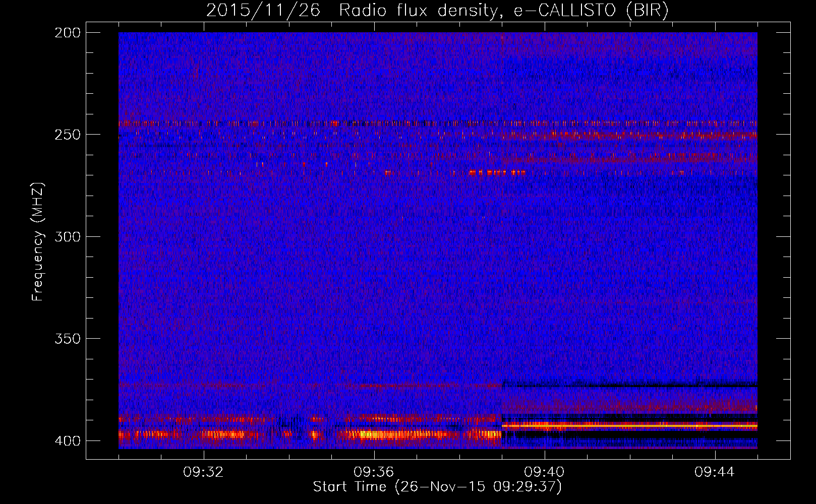Click the '400' frequency tick label
Screen dimensions: 816x504
67,441
